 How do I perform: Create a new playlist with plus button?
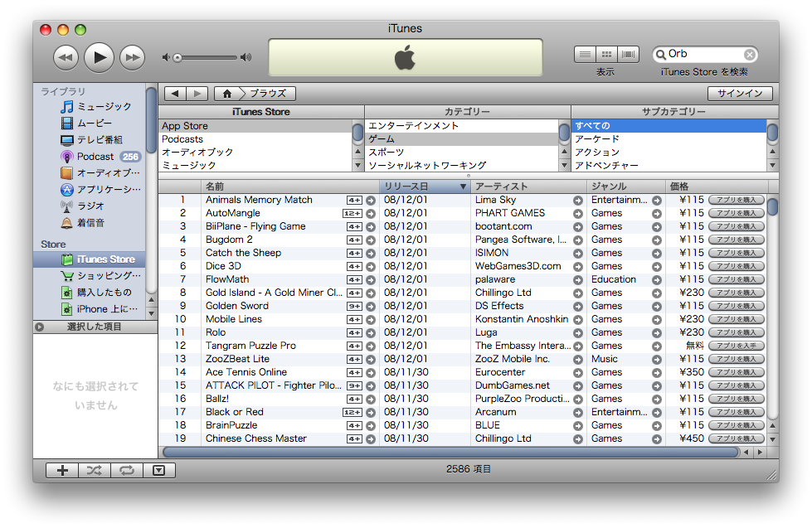[62, 471]
